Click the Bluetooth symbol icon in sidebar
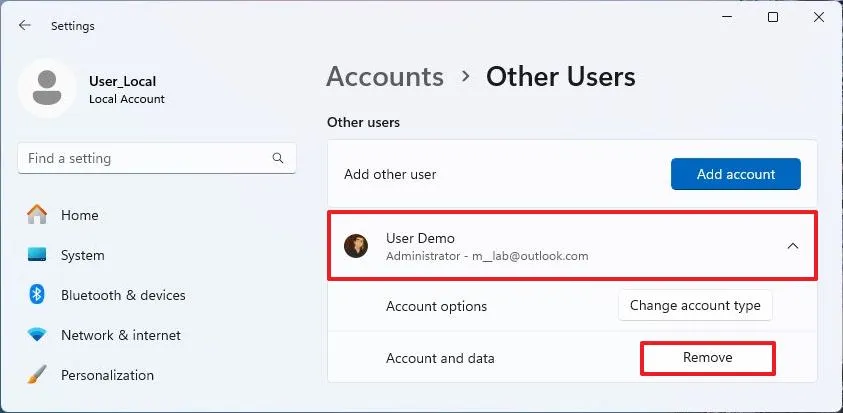The width and height of the screenshot is (843, 413). pos(37,295)
